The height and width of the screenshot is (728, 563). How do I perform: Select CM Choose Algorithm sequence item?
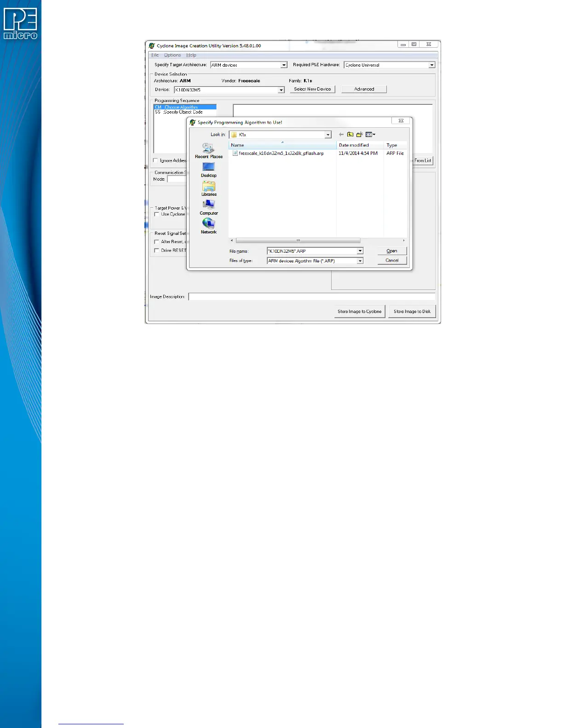click(184, 107)
